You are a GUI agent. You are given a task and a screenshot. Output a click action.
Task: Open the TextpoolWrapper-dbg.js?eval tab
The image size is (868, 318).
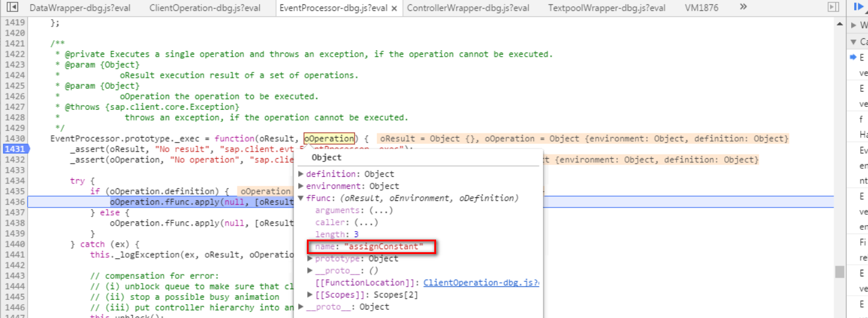coord(607,8)
